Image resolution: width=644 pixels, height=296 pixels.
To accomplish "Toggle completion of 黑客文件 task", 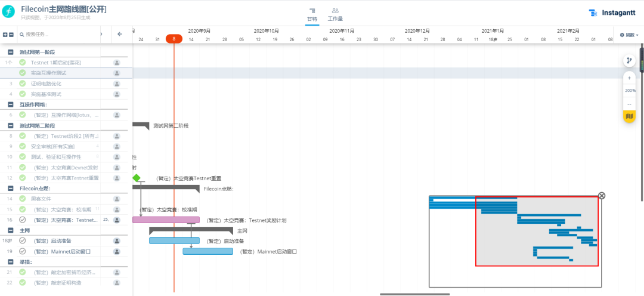I will pyautogui.click(x=23, y=199).
